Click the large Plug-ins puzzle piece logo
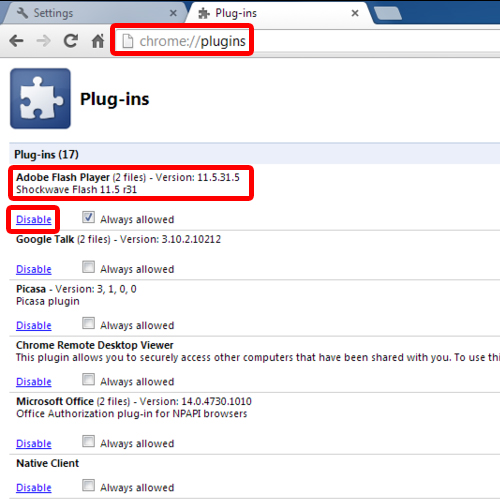The image size is (500, 500). point(40,98)
